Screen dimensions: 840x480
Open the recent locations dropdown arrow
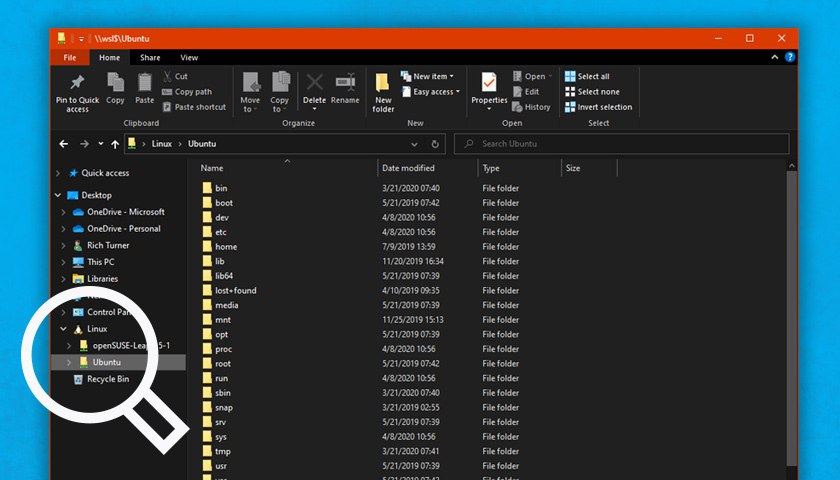(101, 144)
